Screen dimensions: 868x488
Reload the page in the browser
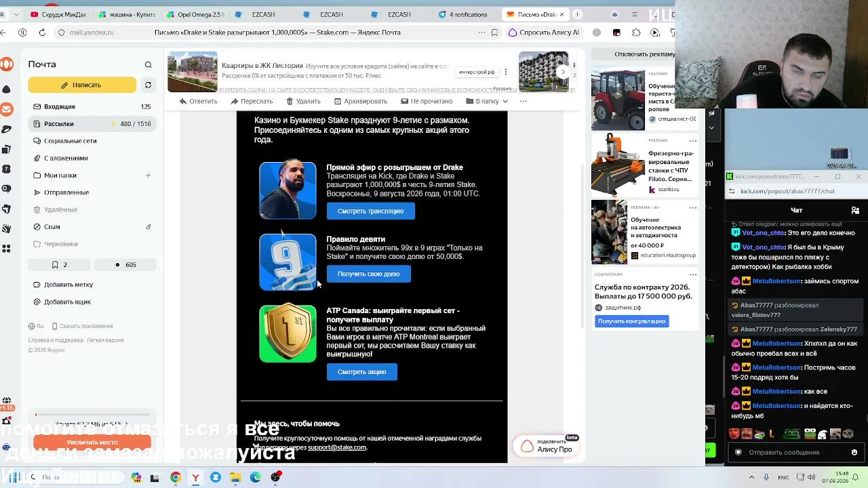click(42, 33)
